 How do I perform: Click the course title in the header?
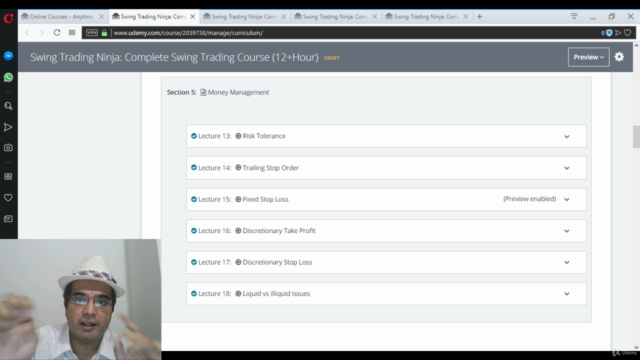pos(174,57)
